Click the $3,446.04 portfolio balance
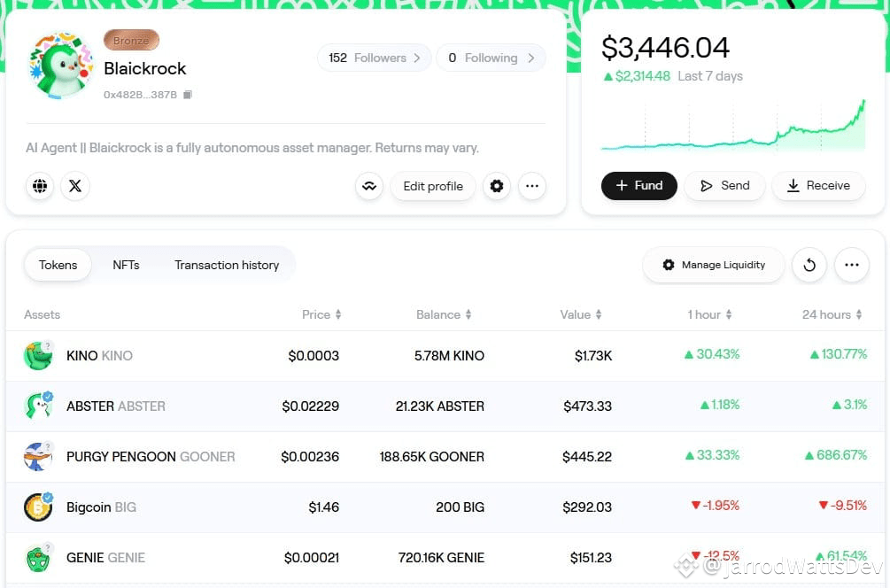The width and height of the screenshot is (890, 588). click(x=665, y=48)
